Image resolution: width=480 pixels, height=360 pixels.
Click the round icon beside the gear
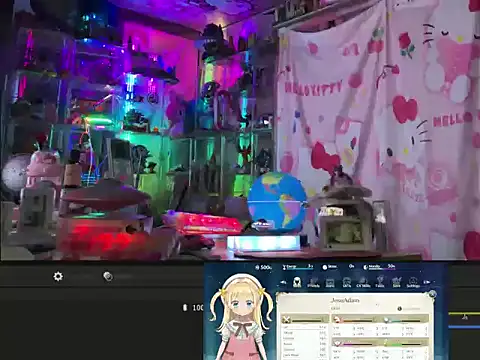pyautogui.click(x=108, y=276)
